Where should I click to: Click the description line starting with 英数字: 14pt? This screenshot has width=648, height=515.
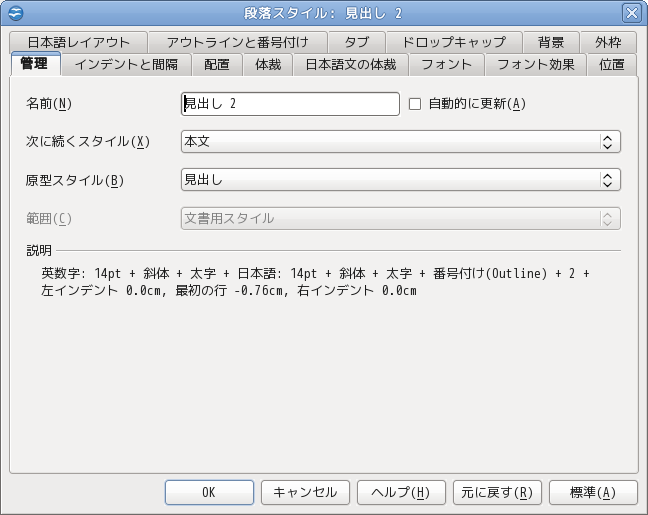(x=315, y=274)
